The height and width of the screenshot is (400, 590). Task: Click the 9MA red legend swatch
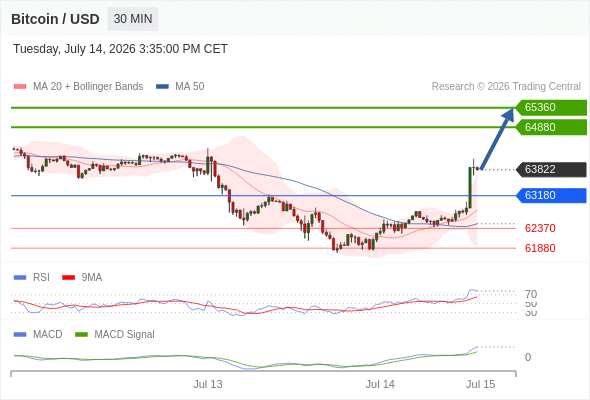click(68, 278)
